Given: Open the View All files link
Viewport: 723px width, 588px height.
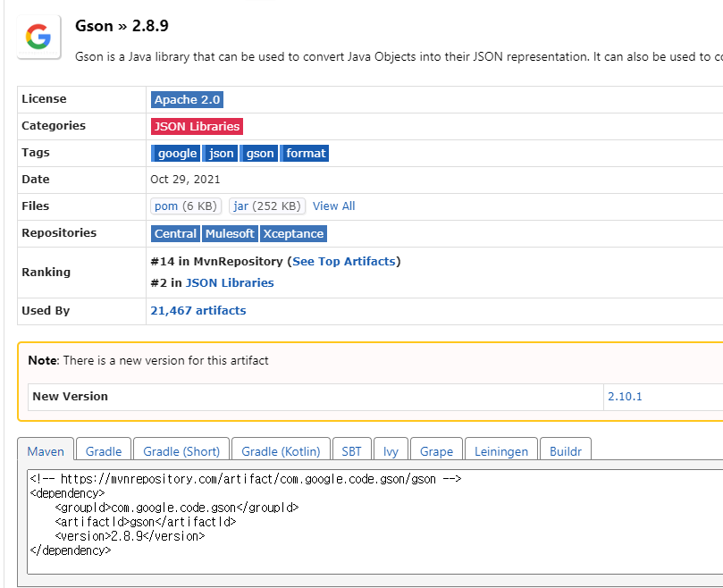Looking at the screenshot, I should click(334, 206).
